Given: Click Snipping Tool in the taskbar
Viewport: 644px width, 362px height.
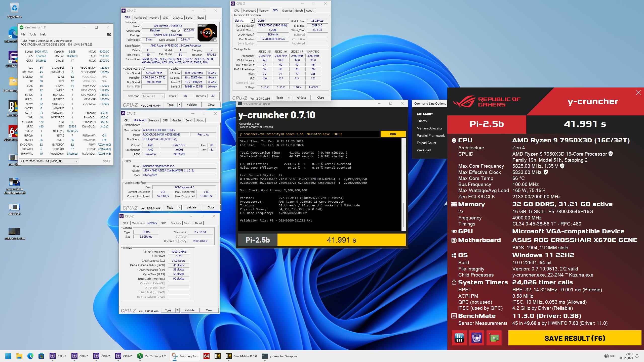Looking at the screenshot, I should coord(185,356).
